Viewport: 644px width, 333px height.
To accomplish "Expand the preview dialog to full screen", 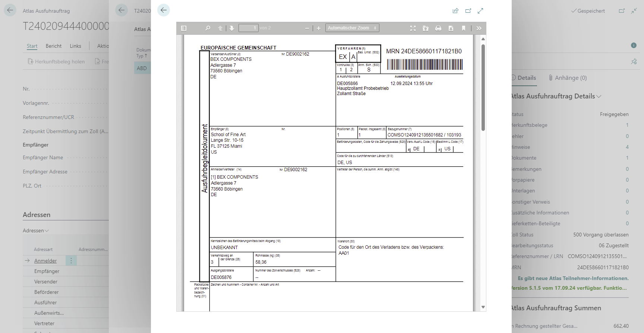I will [480, 11].
